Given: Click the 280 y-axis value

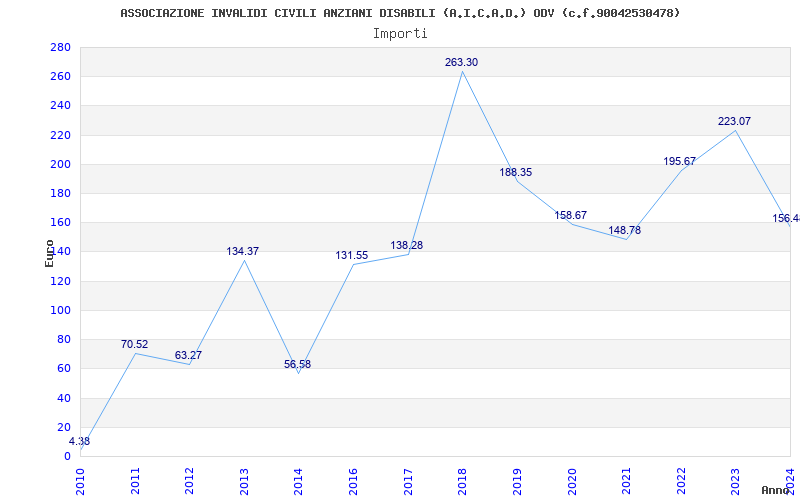Looking at the screenshot, I should click(60, 47).
